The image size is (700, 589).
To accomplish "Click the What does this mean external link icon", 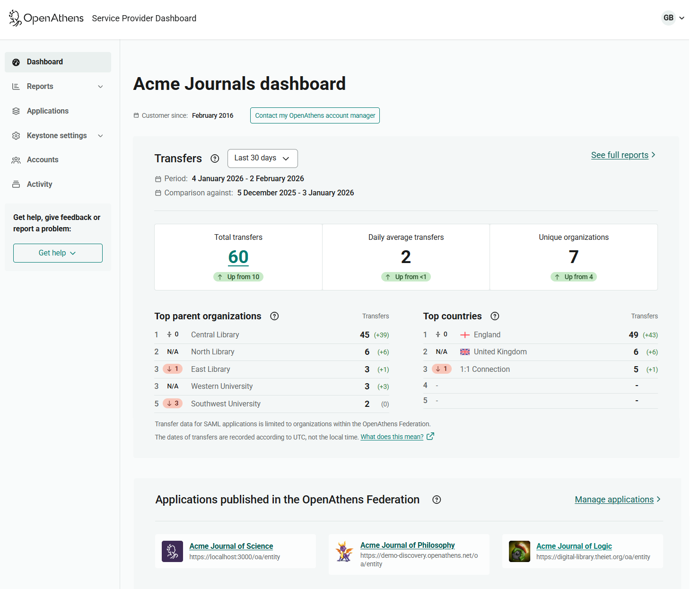I will [x=430, y=436].
